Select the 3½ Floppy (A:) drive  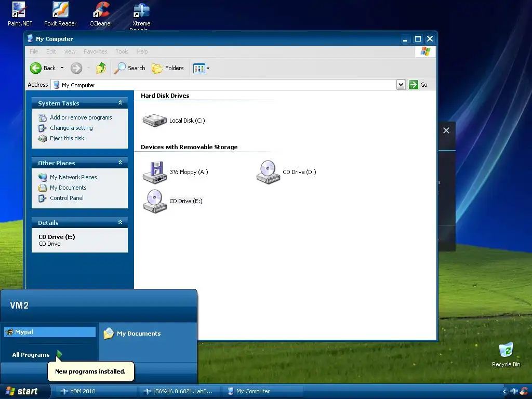pyautogui.click(x=176, y=172)
